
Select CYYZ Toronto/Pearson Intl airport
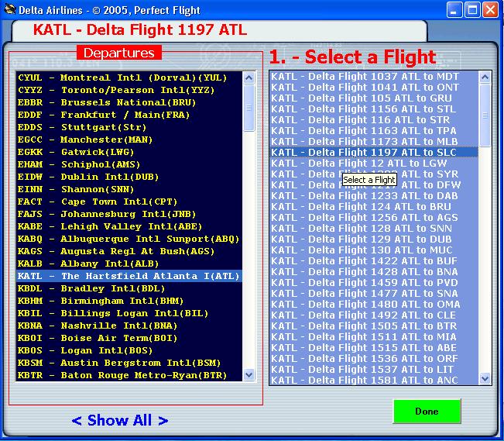point(129,90)
